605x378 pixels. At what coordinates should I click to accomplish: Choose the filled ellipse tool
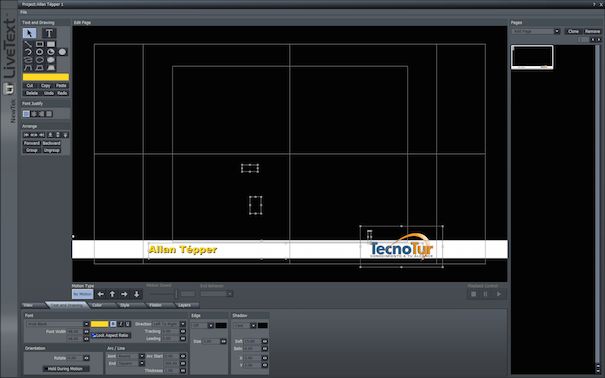(x=51, y=60)
